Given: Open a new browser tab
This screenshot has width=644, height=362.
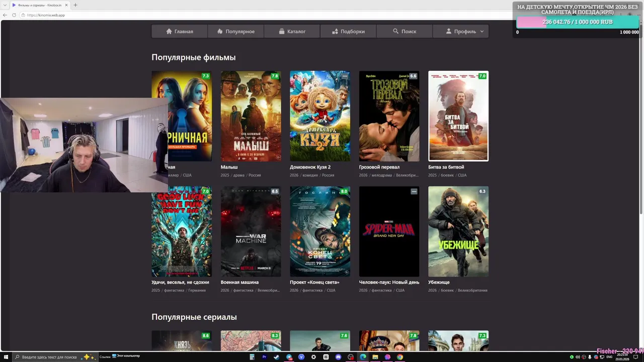Looking at the screenshot, I should 75,5.
